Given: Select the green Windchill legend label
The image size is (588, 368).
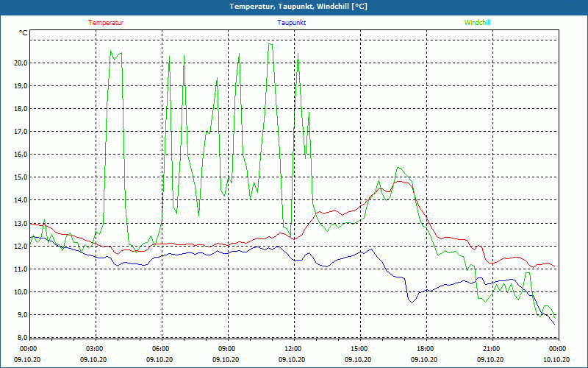Looking at the screenshot, I should (x=477, y=23).
